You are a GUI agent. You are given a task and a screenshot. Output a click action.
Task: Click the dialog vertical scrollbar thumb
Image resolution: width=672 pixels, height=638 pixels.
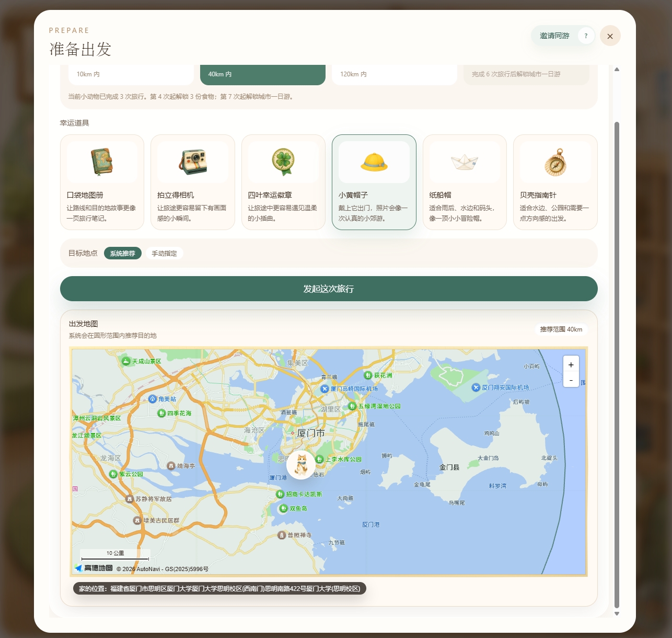click(x=617, y=365)
